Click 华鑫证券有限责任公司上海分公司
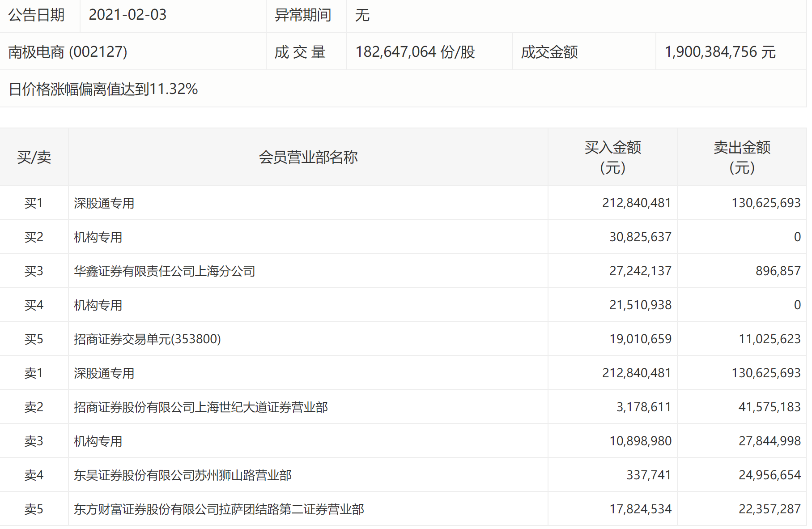This screenshot has width=812, height=529. 165,271
